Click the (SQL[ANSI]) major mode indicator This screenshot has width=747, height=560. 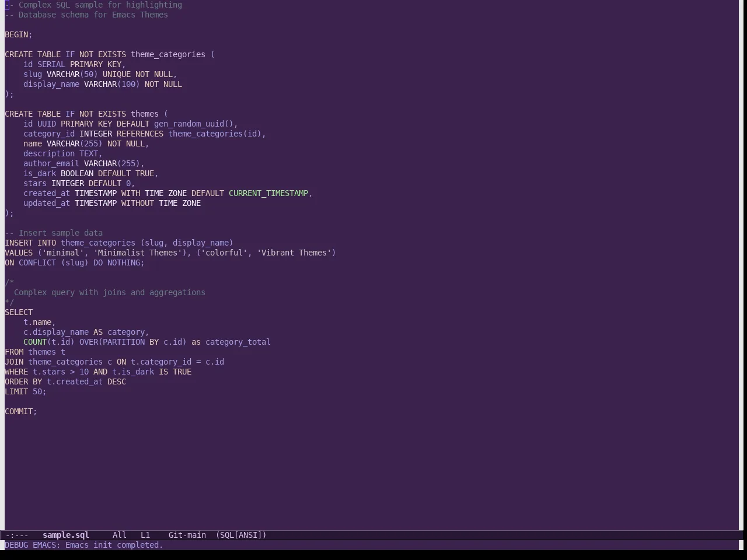(x=241, y=535)
